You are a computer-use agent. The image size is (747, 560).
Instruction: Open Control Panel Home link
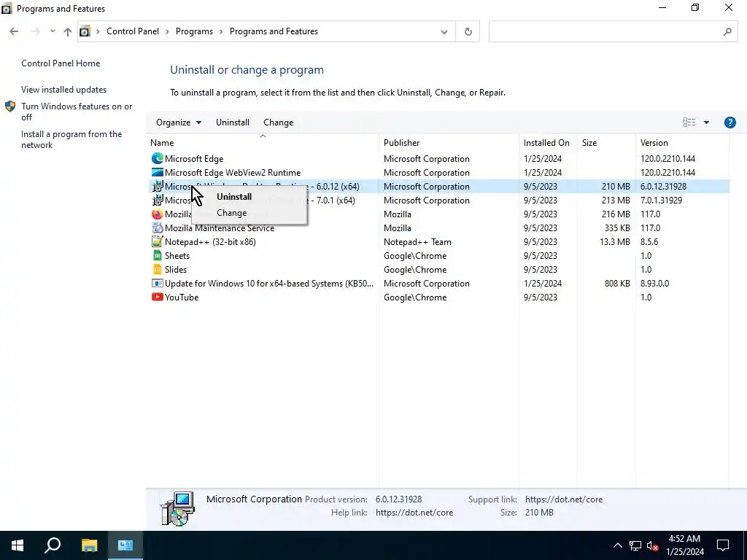(61, 63)
